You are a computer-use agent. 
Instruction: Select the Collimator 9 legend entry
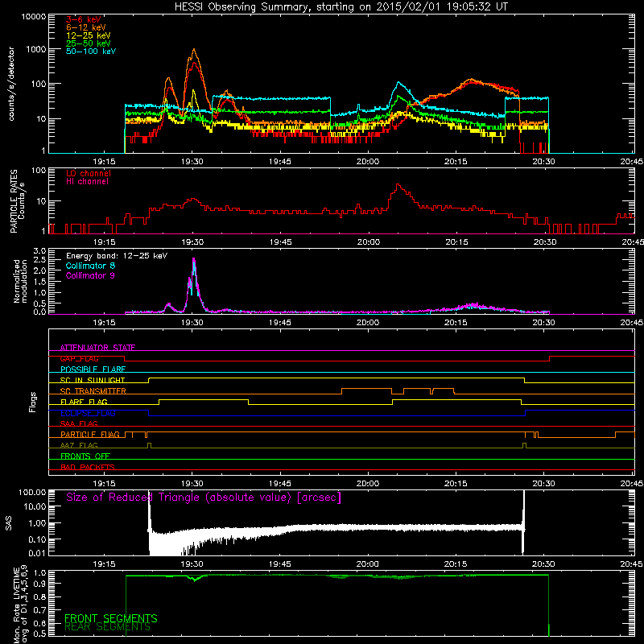pos(90,275)
